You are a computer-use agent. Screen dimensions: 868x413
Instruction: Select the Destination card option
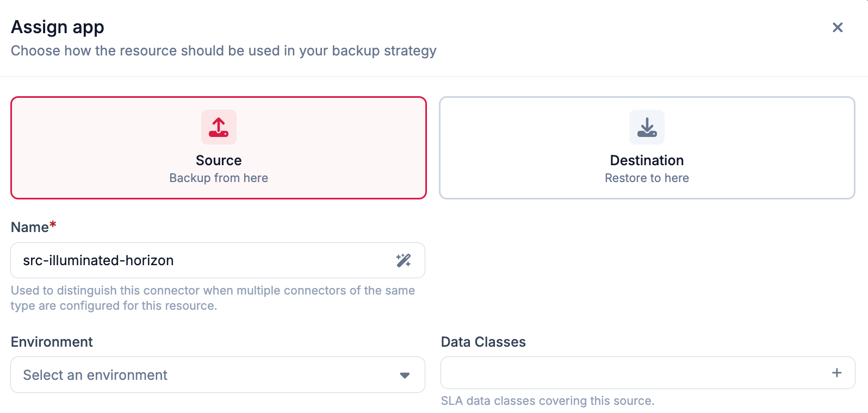point(647,148)
